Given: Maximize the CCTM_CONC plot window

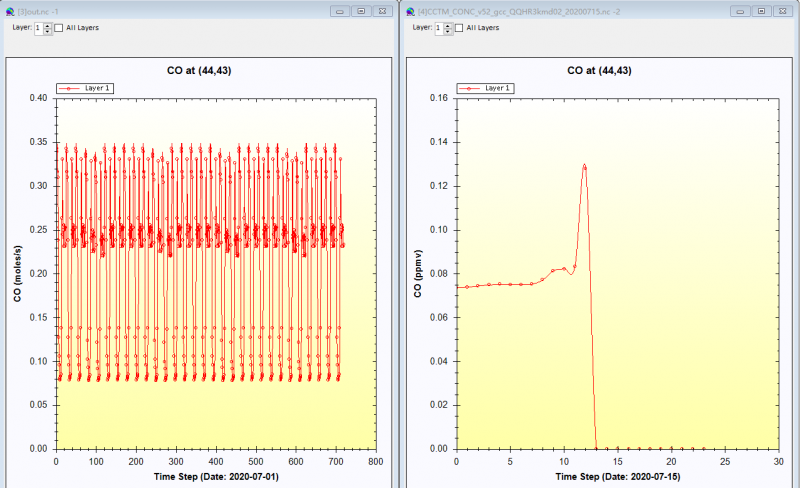Looking at the screenshot, I should point(761,11).
